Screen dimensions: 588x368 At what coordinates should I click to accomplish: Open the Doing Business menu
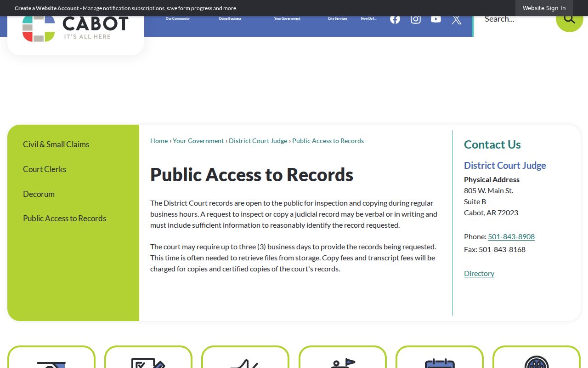pyautogui.click(x=230, y=19)
